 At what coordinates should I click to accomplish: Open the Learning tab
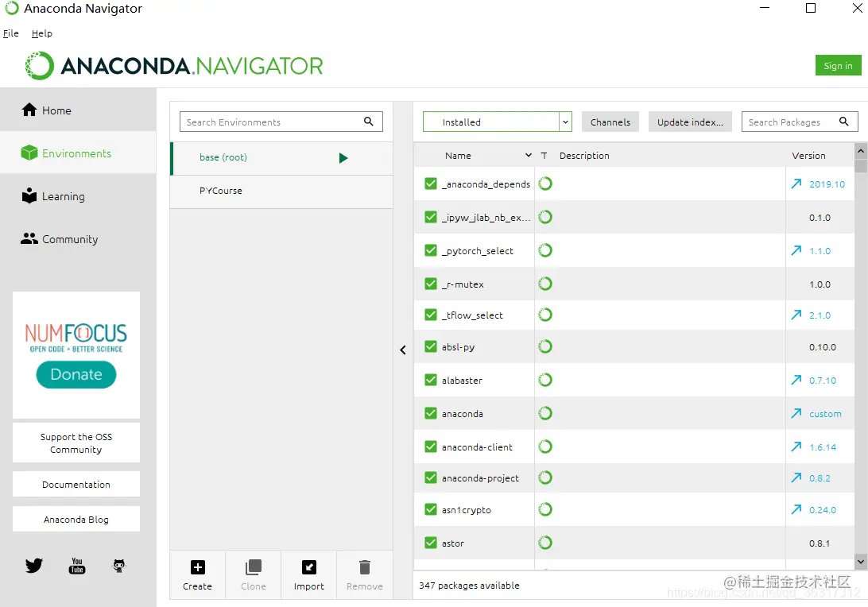pos(78,196)
